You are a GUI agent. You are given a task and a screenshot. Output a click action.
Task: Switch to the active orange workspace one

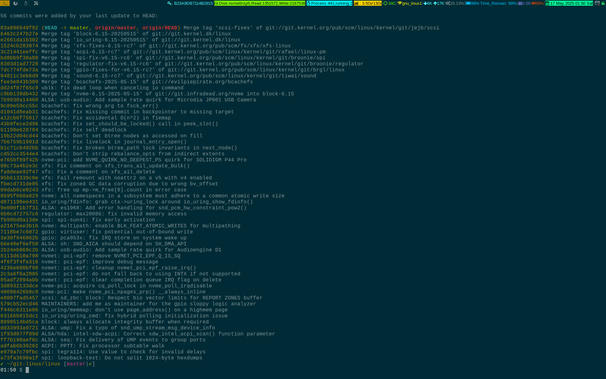pos(5,3)
